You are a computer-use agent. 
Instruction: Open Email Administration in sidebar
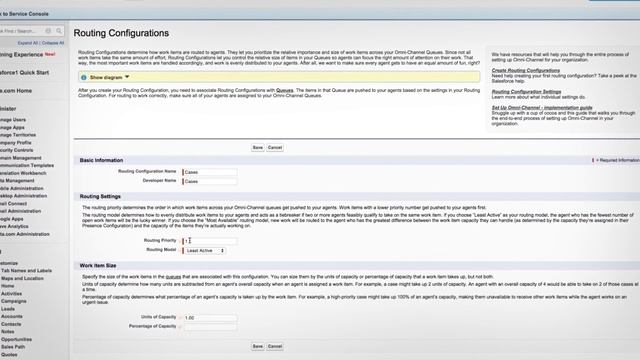[20, 211]
